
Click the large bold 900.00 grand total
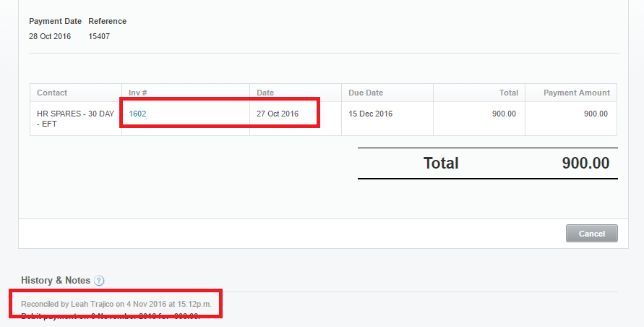click(x=585, y=163)
